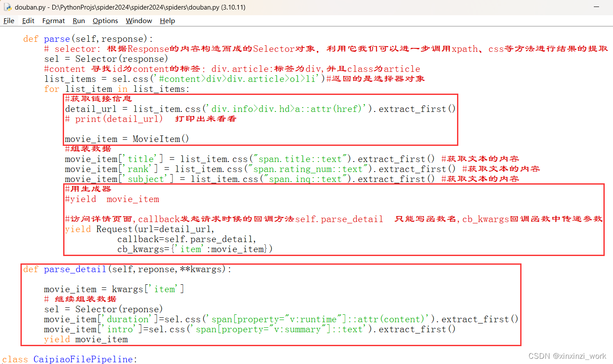613x364 pixels.
Task: Click the '#content' comment line about div.article
Action: [x=232, y=69]
